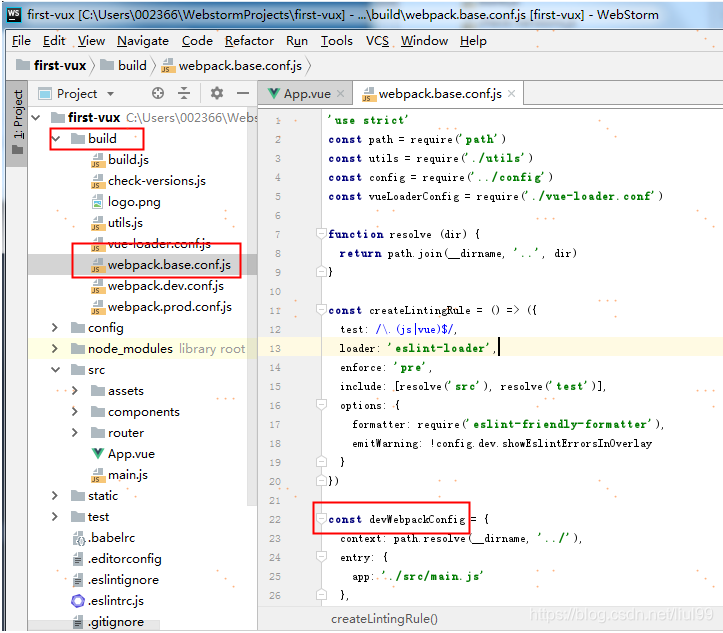
Task: Expand the static folder
Action: tap(54, 496)
